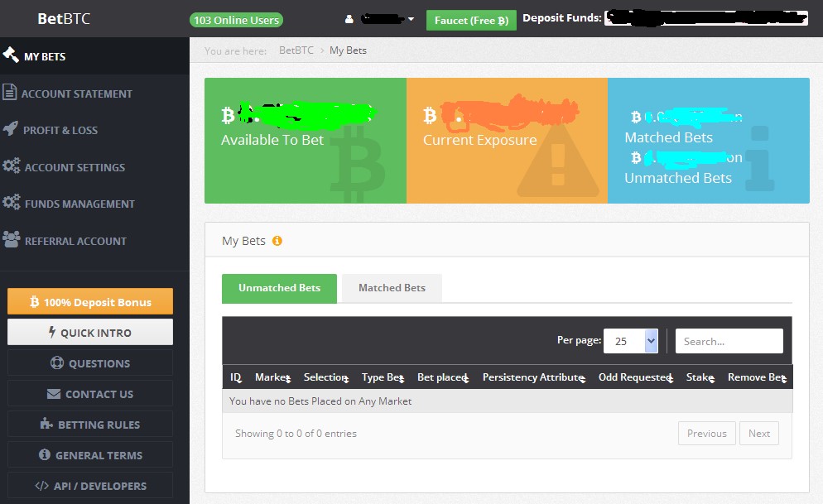Viewport: 823px width, 504px height.
Task: Click the users icon for Referral Account
Action: (12, 239)
